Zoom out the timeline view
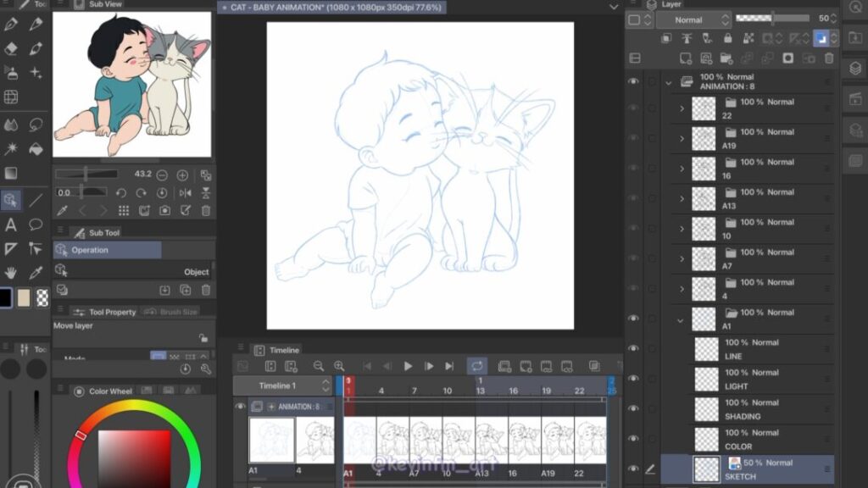Image resolution: width=868 pixels, height=488 pixels. [319, 366]
